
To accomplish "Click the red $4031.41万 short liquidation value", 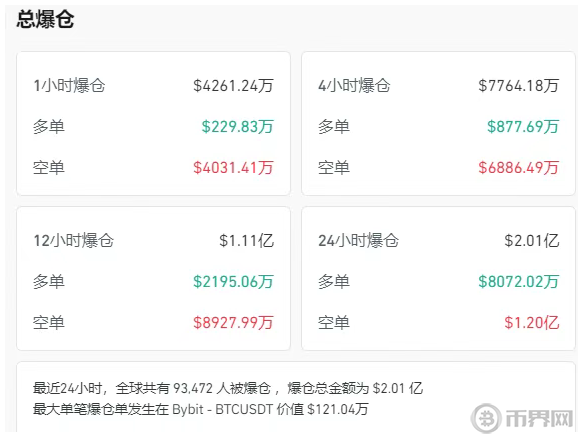I will coord(234,168).
